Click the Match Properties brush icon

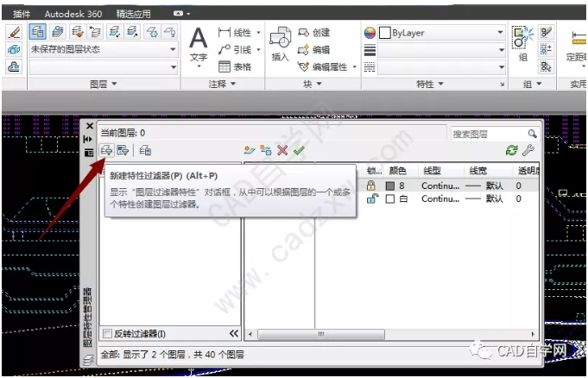[14, 32]
